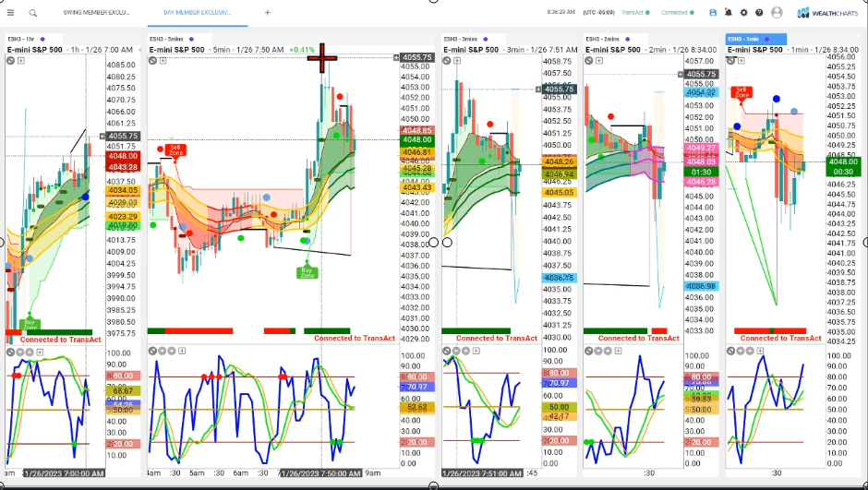Toggle circle-slash icon on 1h stochastic pane
Screen dimensions: 868x490
coord(10,352)
